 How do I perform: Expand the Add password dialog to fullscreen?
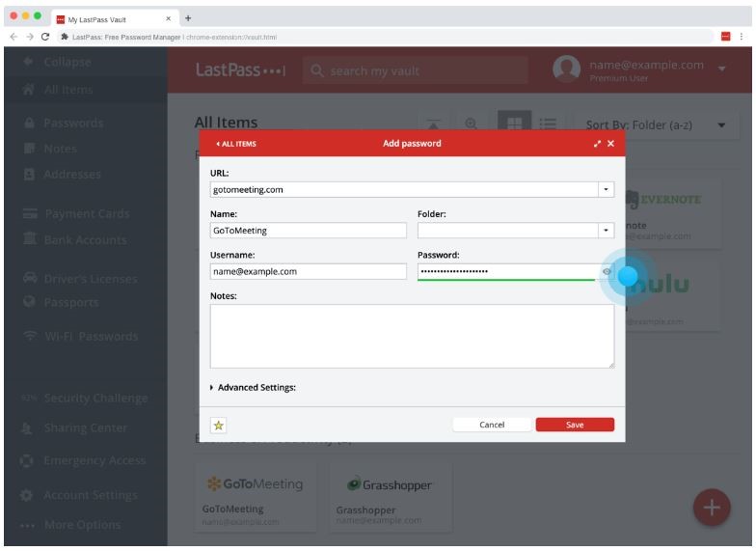tap(598, 144)
